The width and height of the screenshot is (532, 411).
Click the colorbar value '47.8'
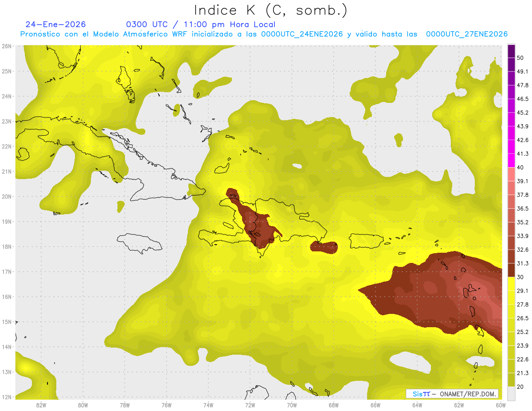click(522, 85)
